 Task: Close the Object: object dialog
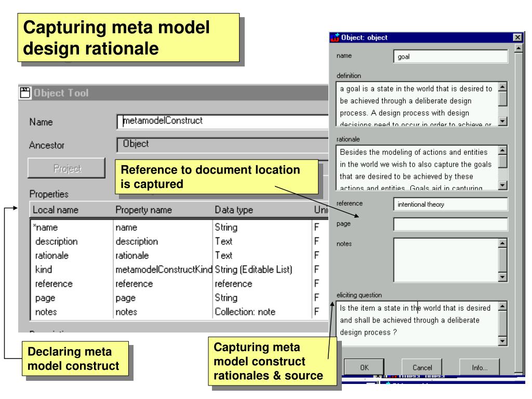point(517,37)
